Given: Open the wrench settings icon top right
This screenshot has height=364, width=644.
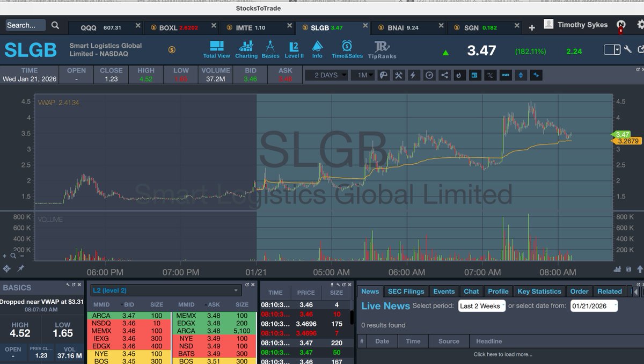Looking at the screenshot, I should [627, 50].
